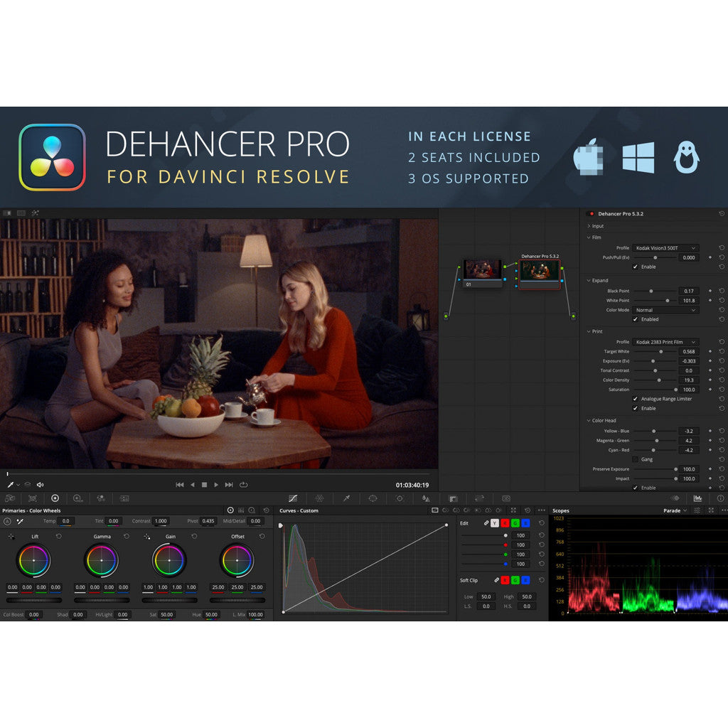728x728 pixels.
Task: Click the Push/Pull (Ev) slider
Action: click(x=655, y=257)
